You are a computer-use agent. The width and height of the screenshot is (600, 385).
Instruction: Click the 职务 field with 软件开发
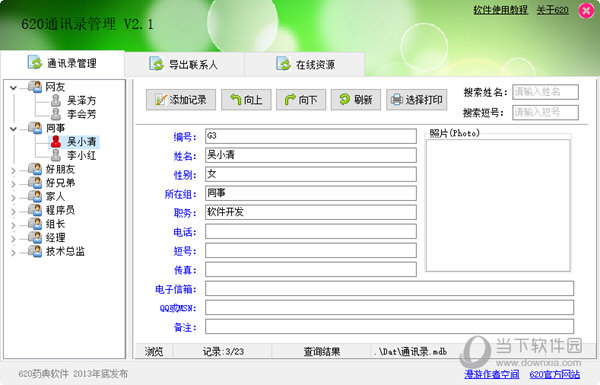click(x=311, y=212)
